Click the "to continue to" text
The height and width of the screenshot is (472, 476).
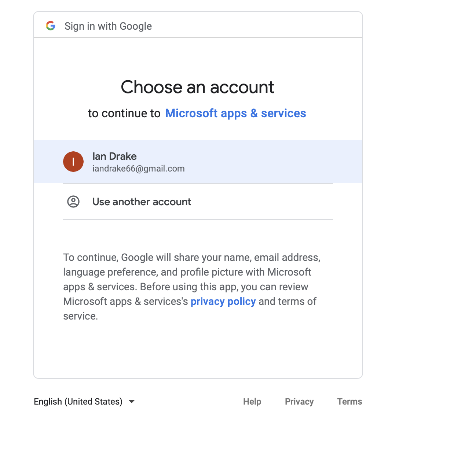click(124, 114)
